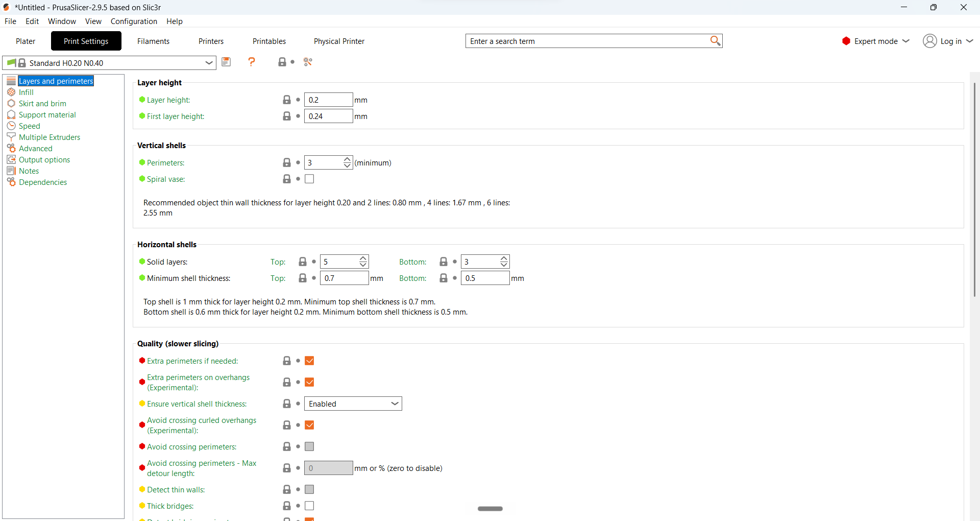This screenshot has height=521, width=980.
Task: Click lock icon for Solid layers Top
Action: pos(303,262)
